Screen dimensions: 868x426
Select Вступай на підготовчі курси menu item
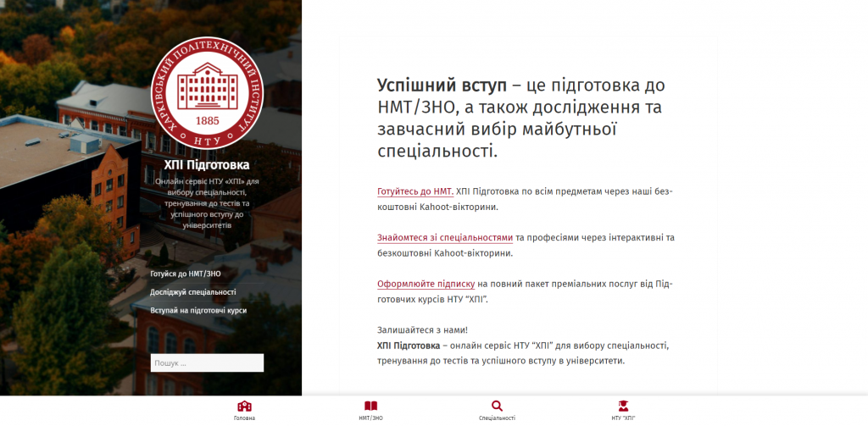198,310
